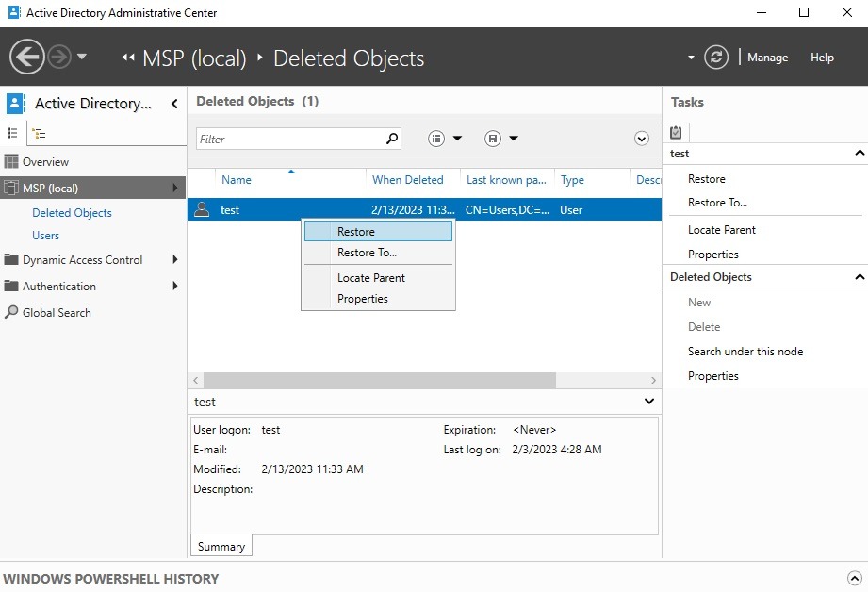Click the refresh icon in header
Screen dimensions: 868x592
click(716, 58)
